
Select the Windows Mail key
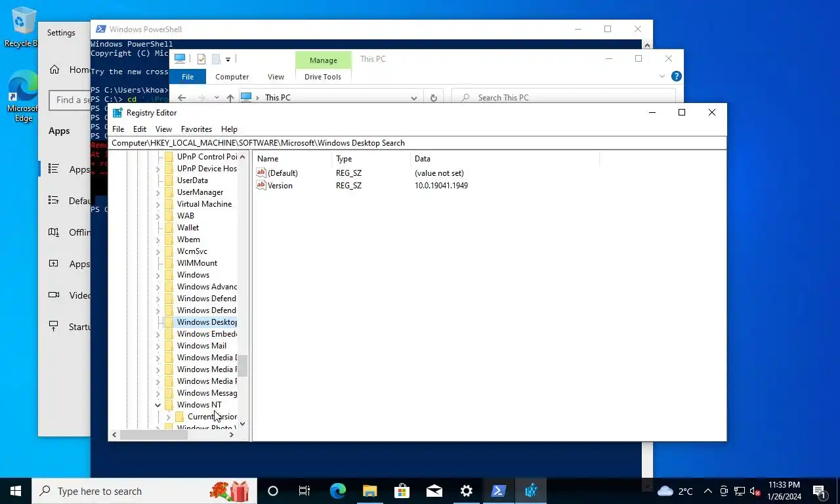coord(201,346)
